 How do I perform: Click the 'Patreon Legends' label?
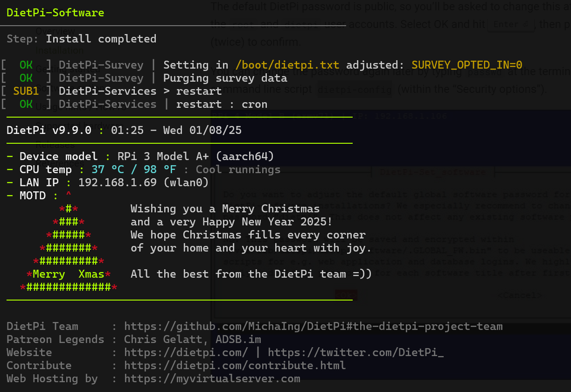click(56, 339)
